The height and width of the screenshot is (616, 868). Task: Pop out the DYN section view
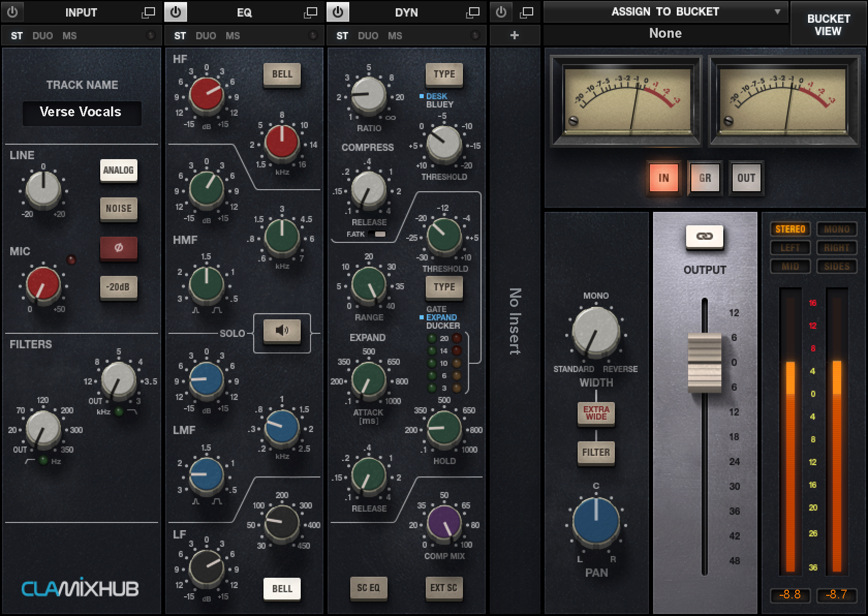tap(471, 12)
